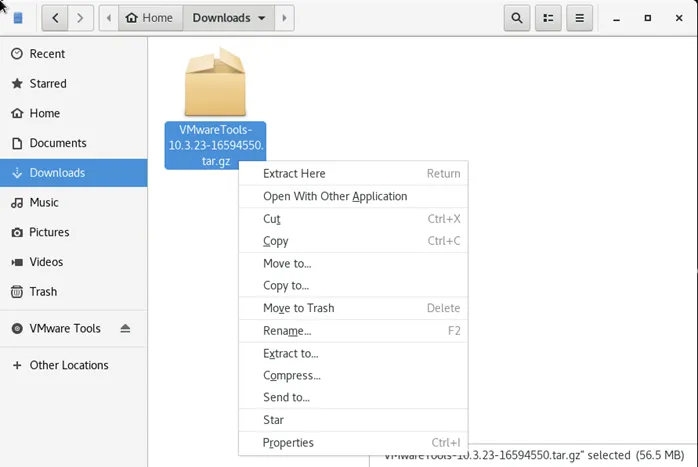Choose Send to… in the context menu
698x467 pixels.
(x=353, y=397)
